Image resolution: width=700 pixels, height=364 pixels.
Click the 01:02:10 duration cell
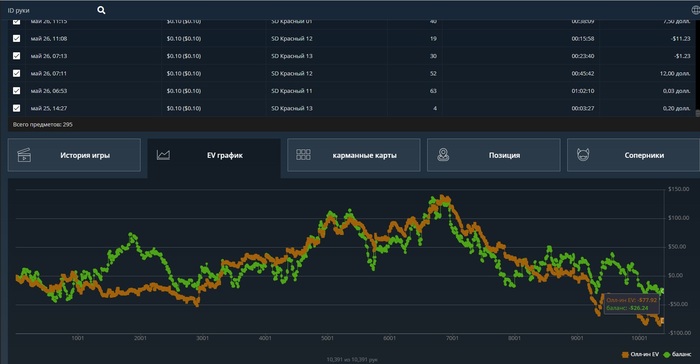(583, 91)
